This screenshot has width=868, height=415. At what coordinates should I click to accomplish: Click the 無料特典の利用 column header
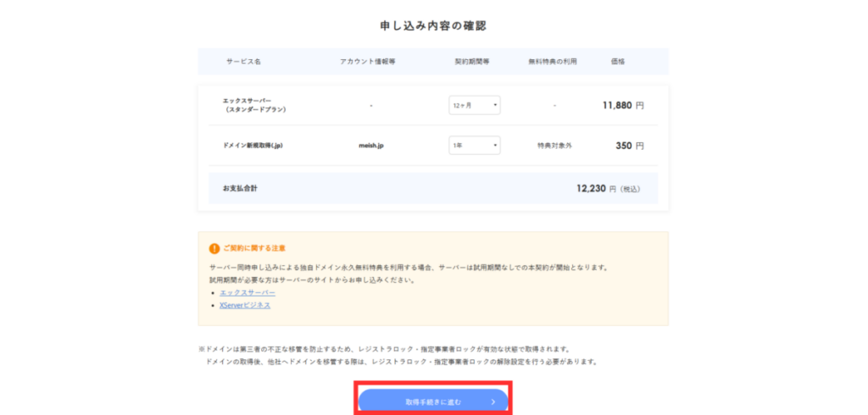click(x=554, y=62)
